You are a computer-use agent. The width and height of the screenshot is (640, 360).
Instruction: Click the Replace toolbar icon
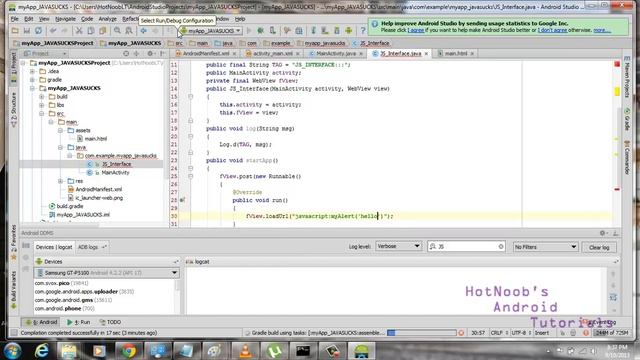(x=129, y=31)
